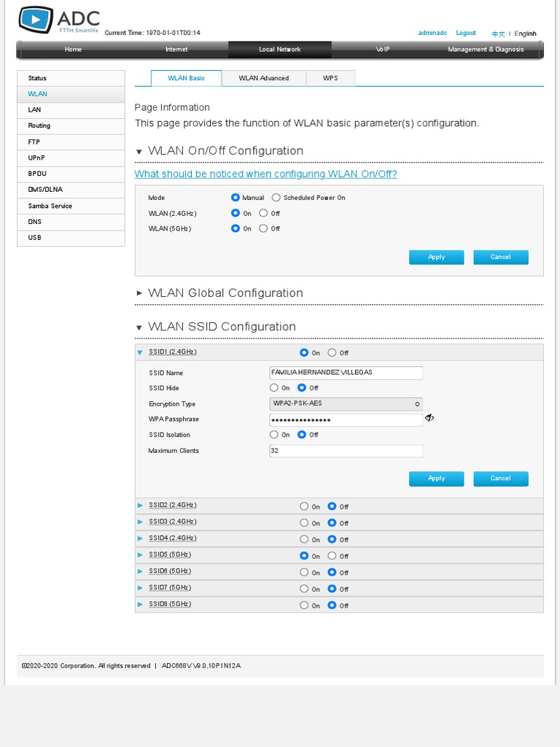This screenshot has width=560, height=747.
Task: Collapse WLAN On/Off Configuration section
Action: (139, 152)
